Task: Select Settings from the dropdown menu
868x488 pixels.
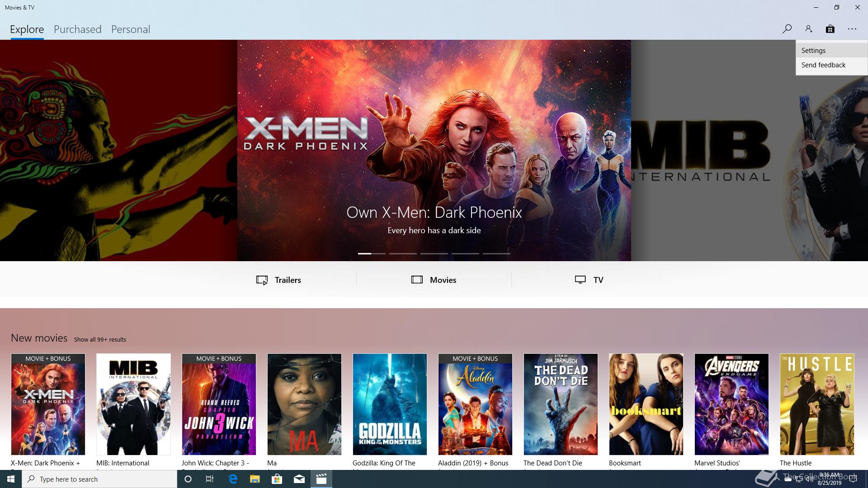Action: (x=831, y=51)
